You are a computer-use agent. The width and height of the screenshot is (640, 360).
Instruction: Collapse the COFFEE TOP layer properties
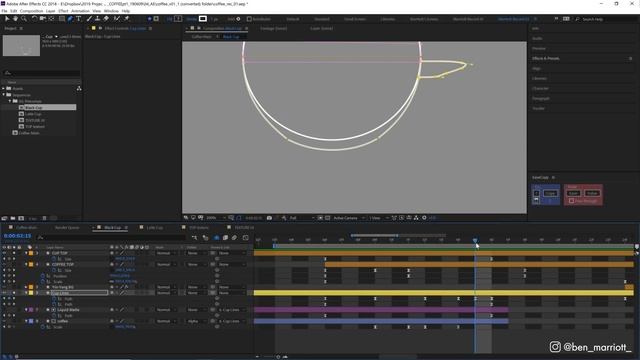(x=26, y=264)
